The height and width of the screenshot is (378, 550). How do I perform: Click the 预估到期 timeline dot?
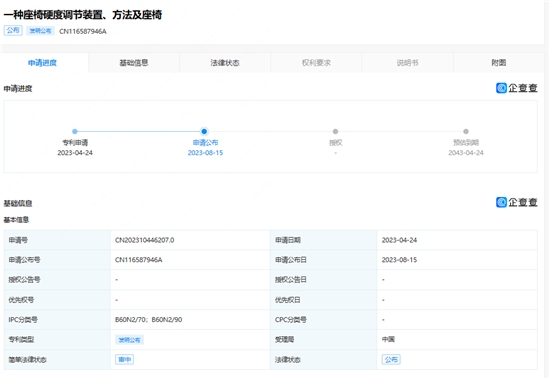pos(466,131)
